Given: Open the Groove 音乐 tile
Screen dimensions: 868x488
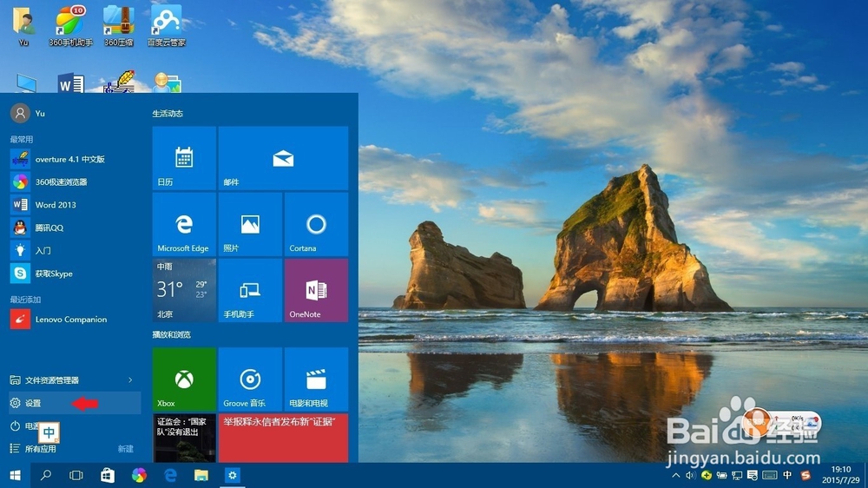Looking at the screenshot, I should (x=250, y=379).
